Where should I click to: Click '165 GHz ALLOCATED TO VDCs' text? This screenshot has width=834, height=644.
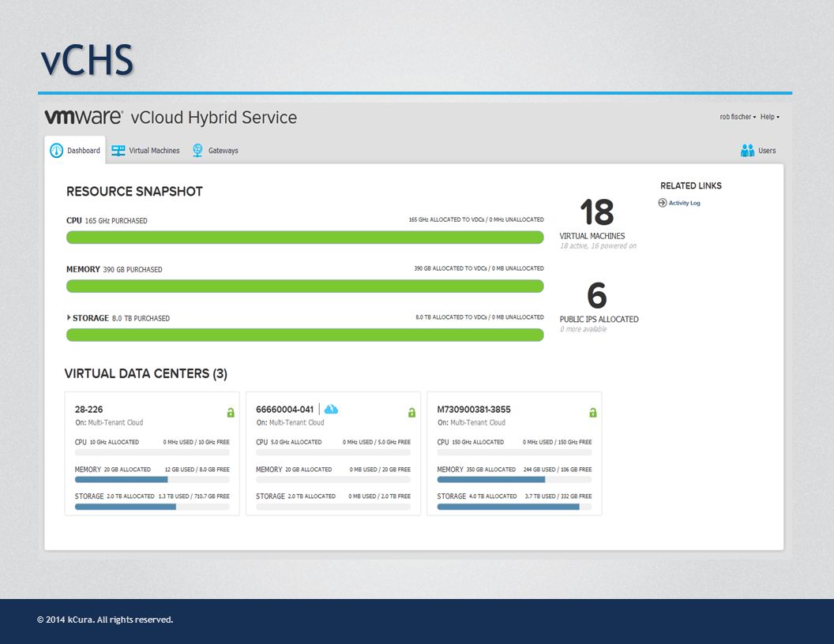[445, 219]
